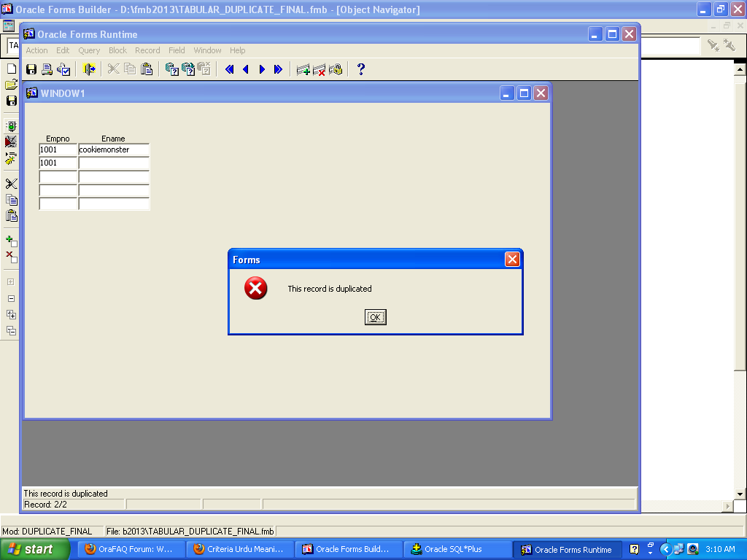
Task: Open the Query menu
Action: coord(89,50)
